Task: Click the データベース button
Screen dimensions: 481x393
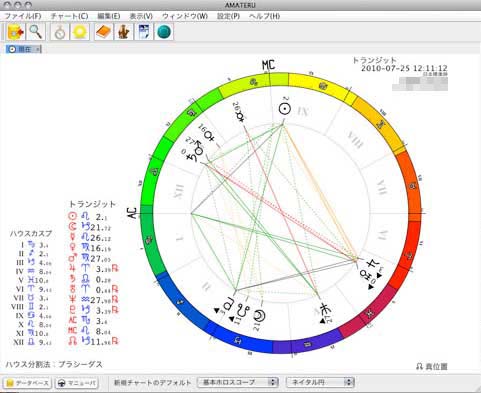Action: [27, 383]
